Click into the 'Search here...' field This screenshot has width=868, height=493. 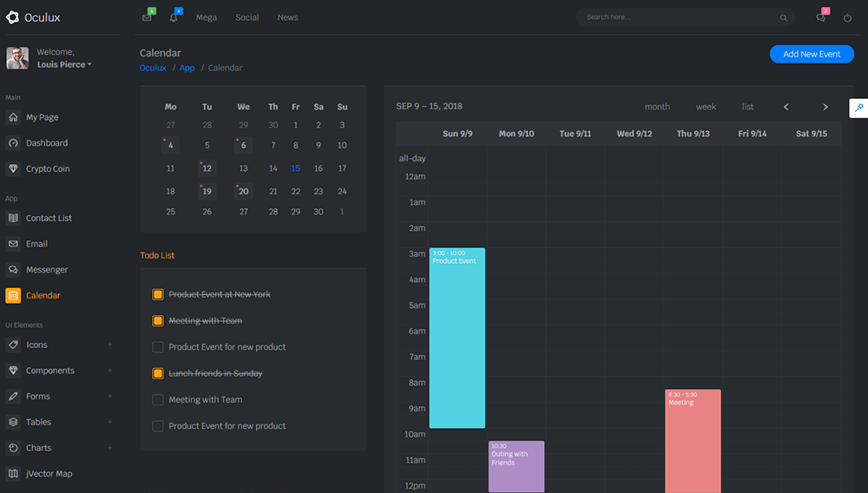pos(677,17)
